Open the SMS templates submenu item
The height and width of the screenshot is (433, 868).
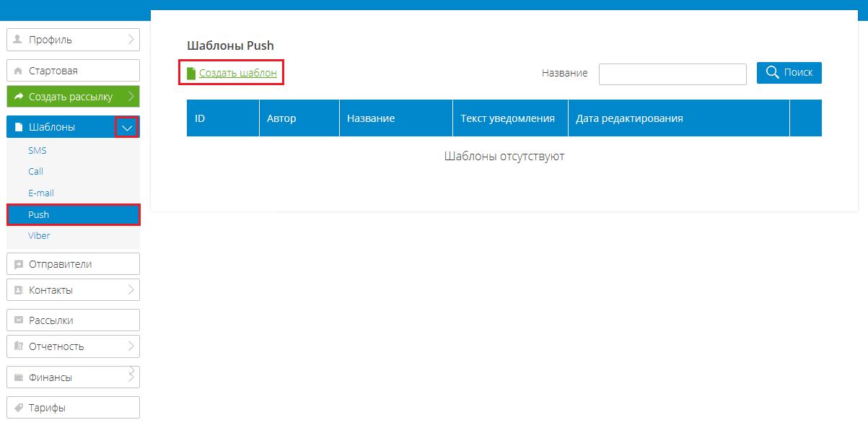38,151
